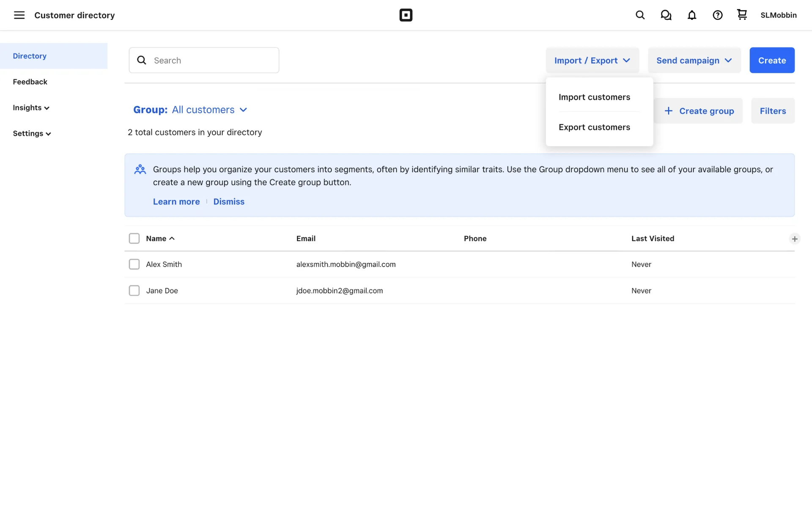This screenshot has width=812, height=508.
Task: Open global search magnifier in header
Action: click(640, 15)
